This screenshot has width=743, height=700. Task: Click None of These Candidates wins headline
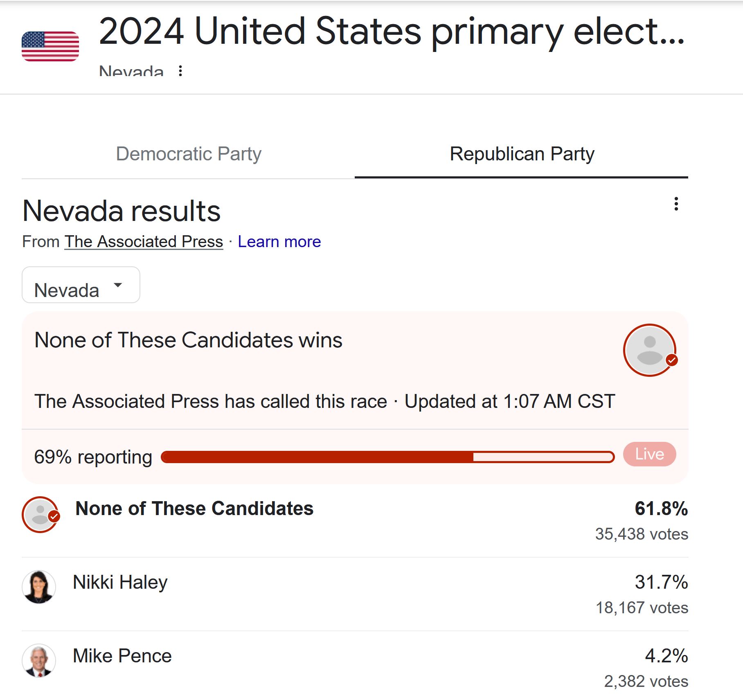[188, 340]
